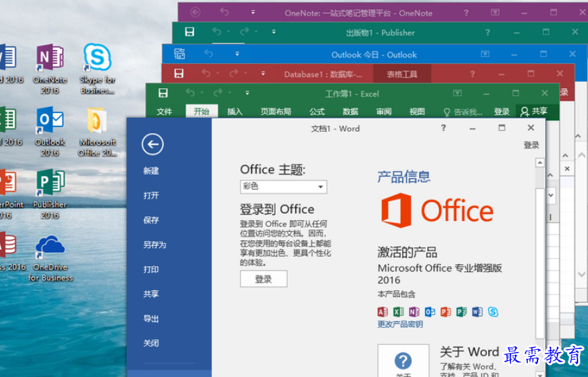Open Excel 数据 ribbon tab

coord(350,112)
